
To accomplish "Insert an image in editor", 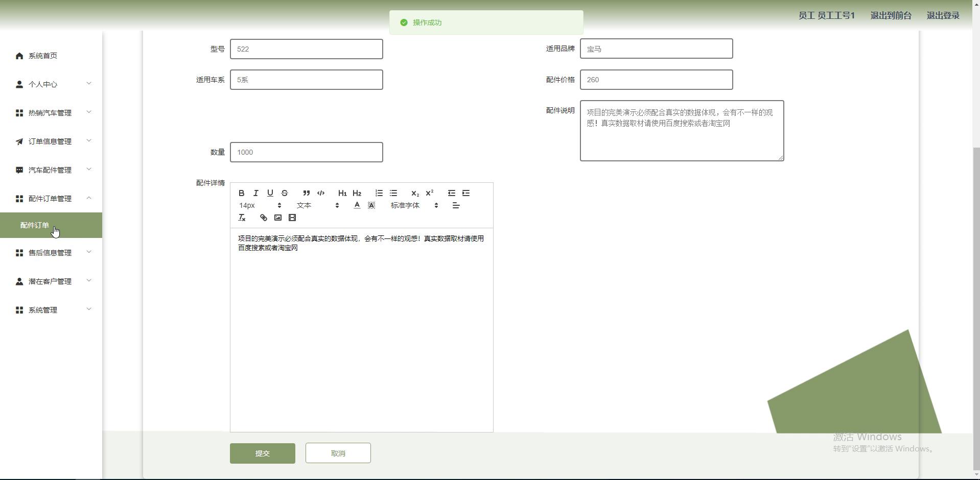I will (277, 218).
